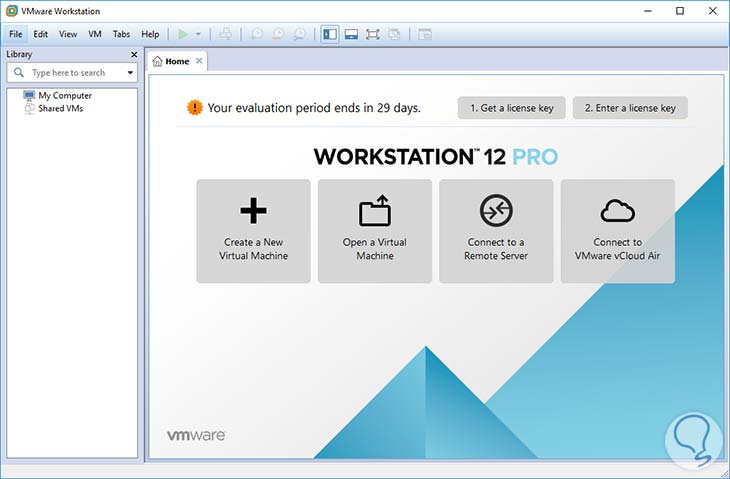Open the View menu
The width and height of the screenshot is (730, 479).
coord(68,34)
